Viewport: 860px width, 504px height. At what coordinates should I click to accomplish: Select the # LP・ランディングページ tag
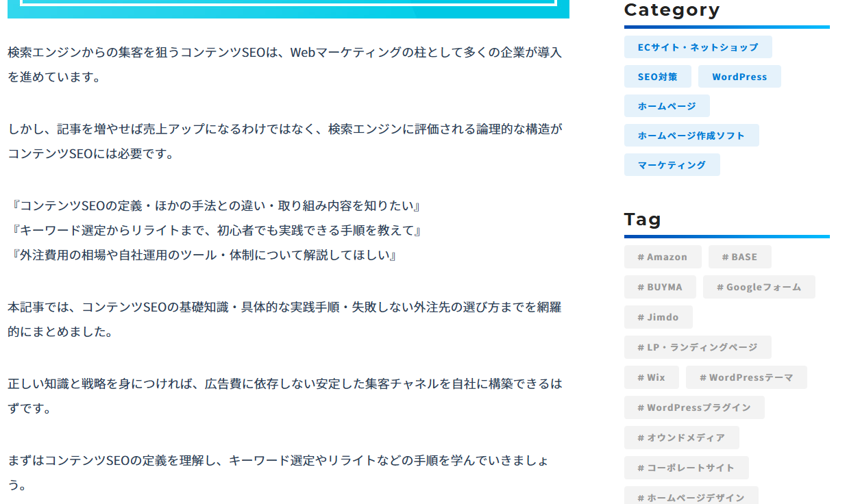click(697, 347)
